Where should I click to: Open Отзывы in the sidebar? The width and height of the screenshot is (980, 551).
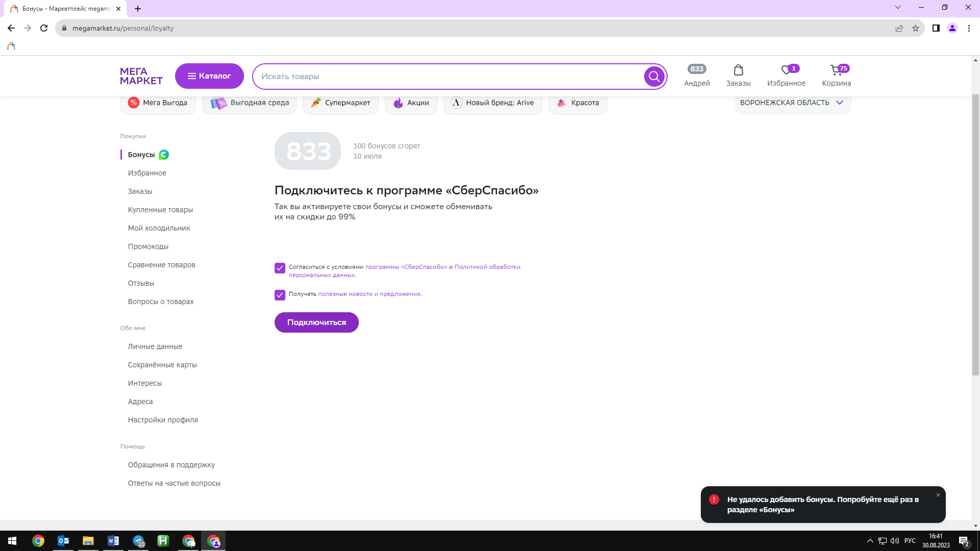point(141,283)
